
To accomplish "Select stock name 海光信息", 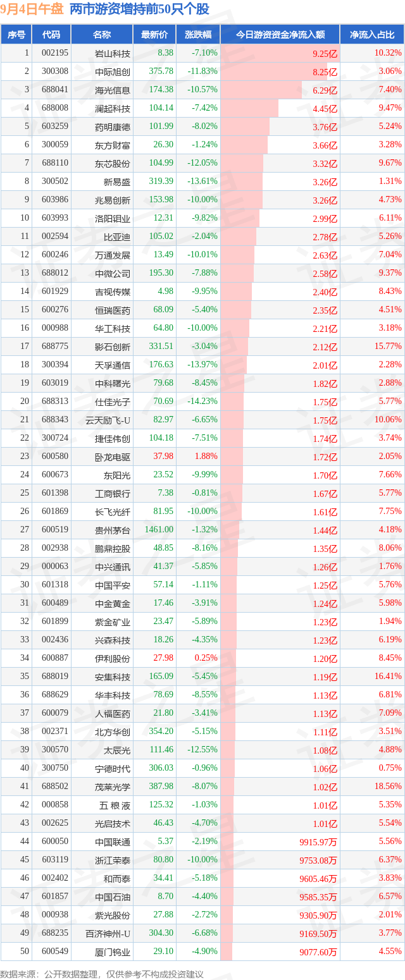I will click(x=113, y=90).
